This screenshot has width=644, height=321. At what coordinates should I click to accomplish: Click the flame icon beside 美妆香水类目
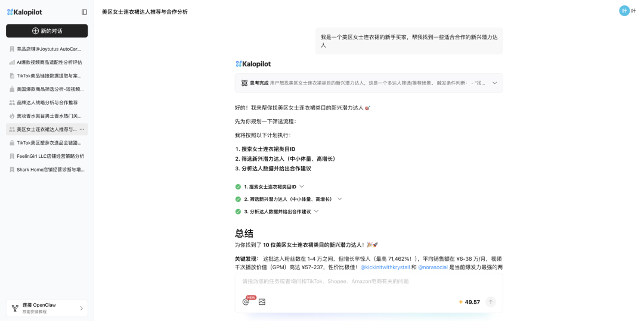pos(12,116)
